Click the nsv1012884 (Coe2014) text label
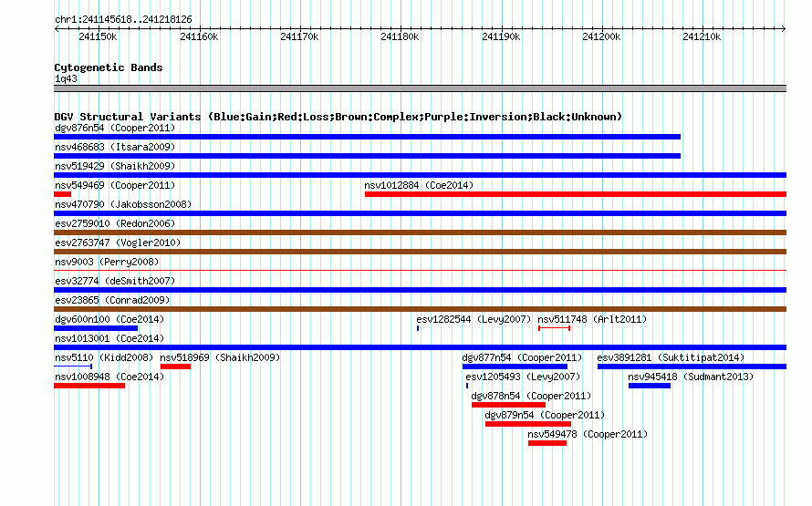The width and height of the screenshot is (812, 506). pos(419,185)
